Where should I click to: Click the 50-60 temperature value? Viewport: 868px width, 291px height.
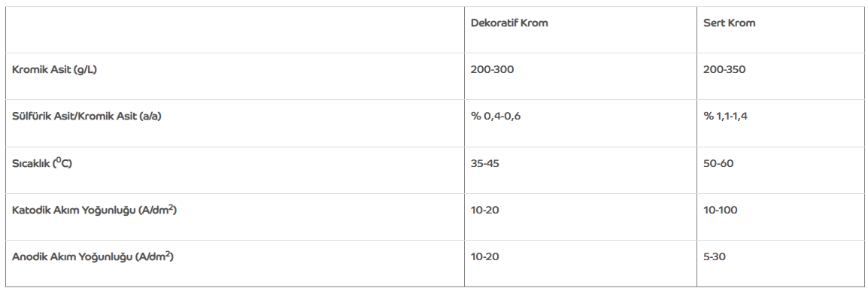[718, 164]
